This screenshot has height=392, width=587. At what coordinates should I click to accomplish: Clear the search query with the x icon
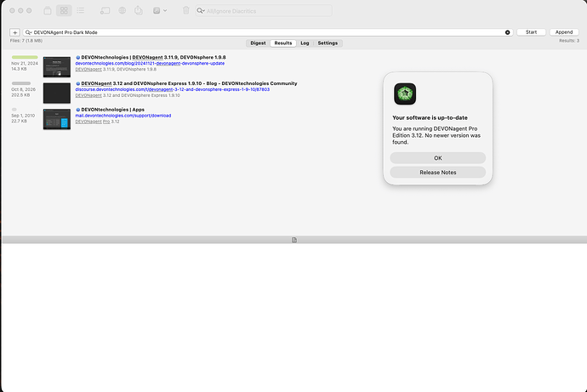[x=507, y=32]
